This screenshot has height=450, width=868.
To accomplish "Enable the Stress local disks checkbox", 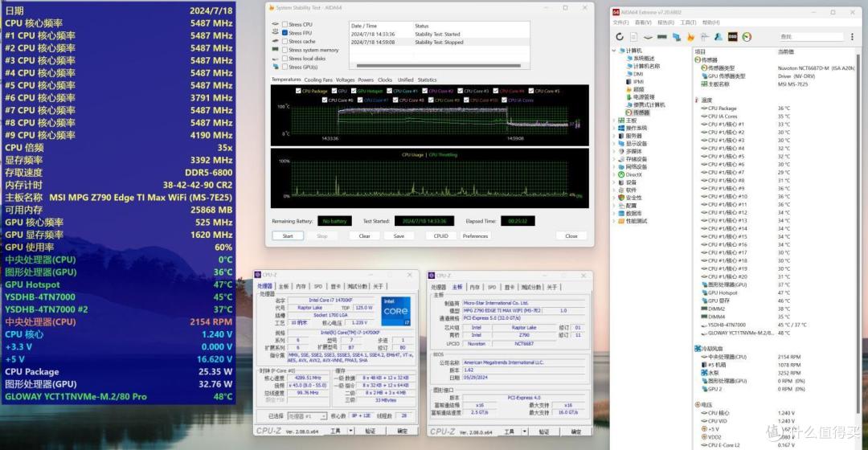I will 285,58.
